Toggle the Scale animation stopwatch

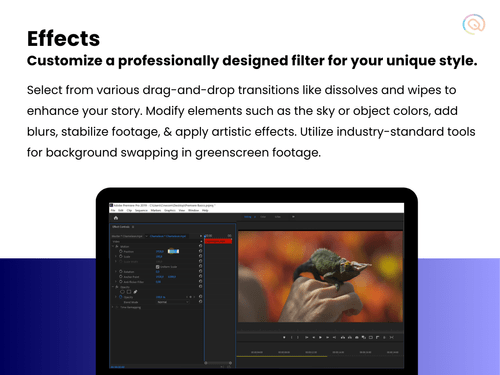click(x=121, y=256)
